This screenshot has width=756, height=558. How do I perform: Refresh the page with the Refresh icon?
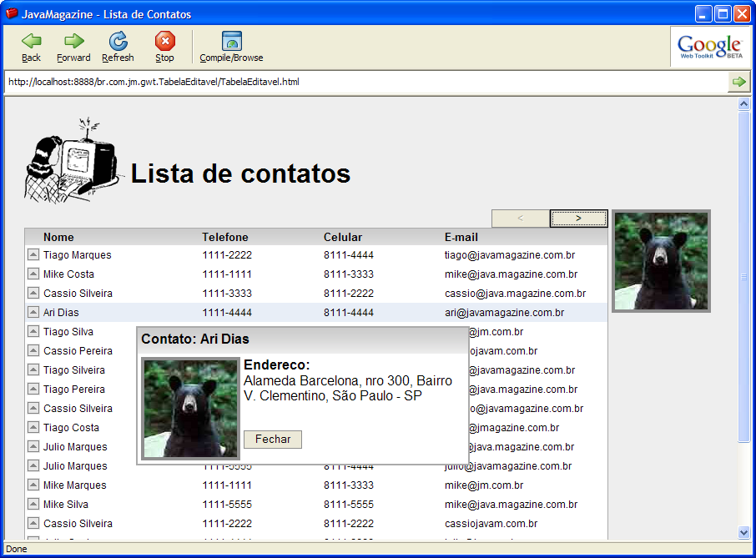pyautogui.click(x=118, y=41)
